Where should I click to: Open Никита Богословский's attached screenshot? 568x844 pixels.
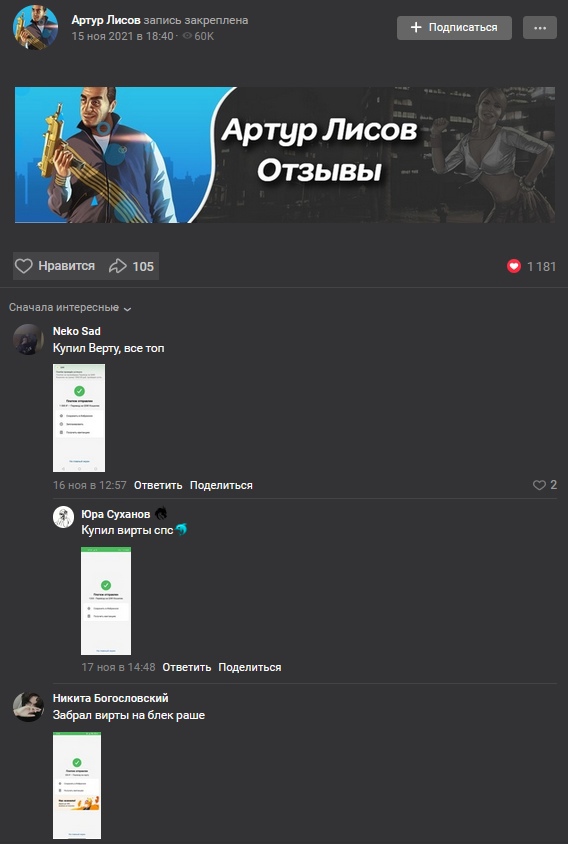pos(77,785)
